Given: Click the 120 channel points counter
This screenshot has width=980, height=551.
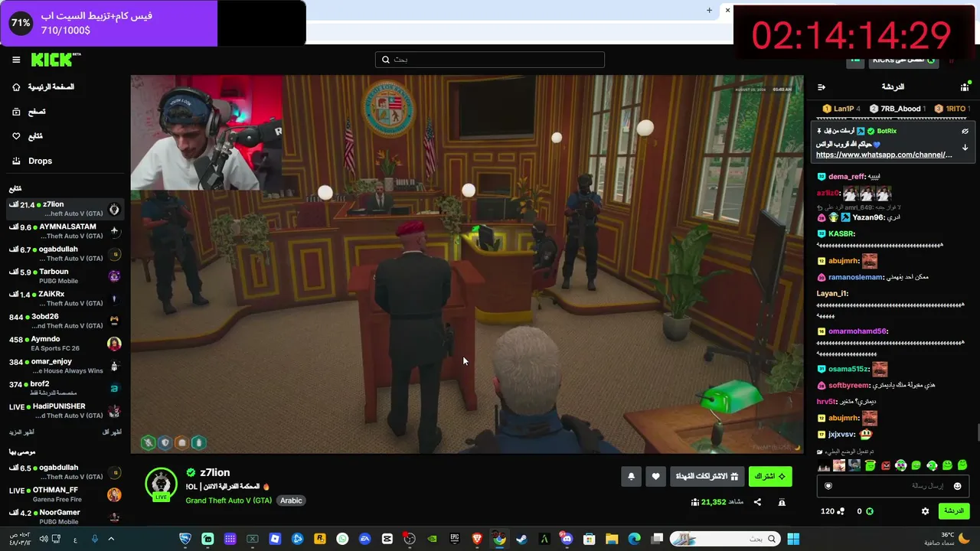Looking at the screenshot, I should coord(832,511).
